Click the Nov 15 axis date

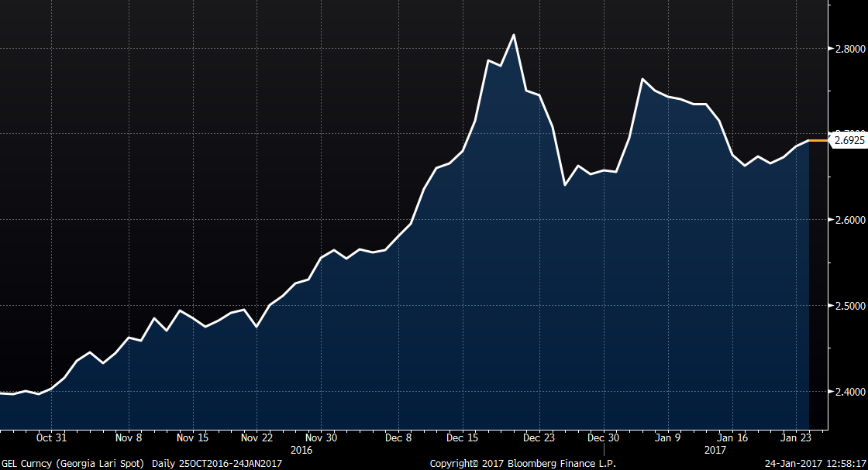[192, 437]
